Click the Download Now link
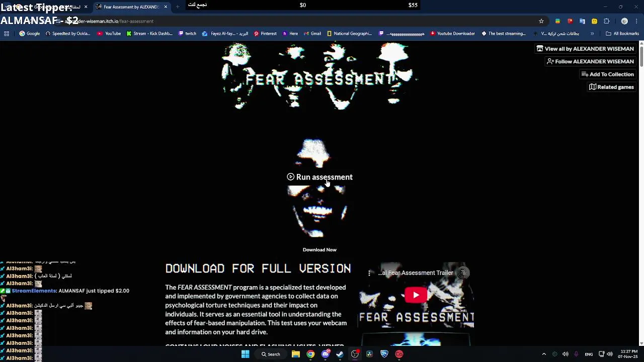 pos(319,250)
